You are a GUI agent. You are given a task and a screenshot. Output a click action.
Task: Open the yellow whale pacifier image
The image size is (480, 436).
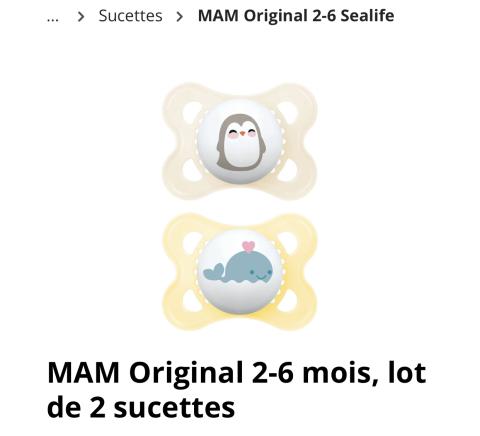pyautogui.click(x=240, y=272)
